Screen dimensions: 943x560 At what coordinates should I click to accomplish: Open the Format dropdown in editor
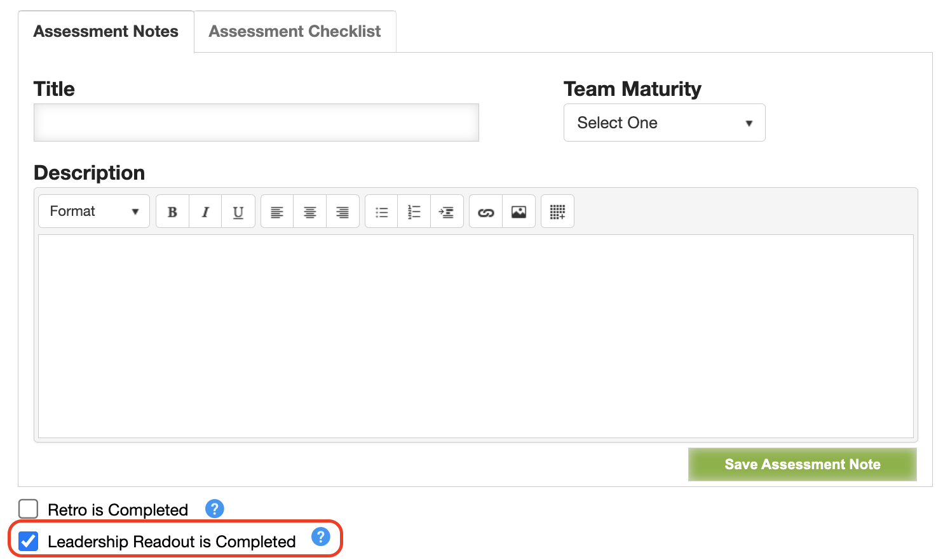[x=94, y=211]
